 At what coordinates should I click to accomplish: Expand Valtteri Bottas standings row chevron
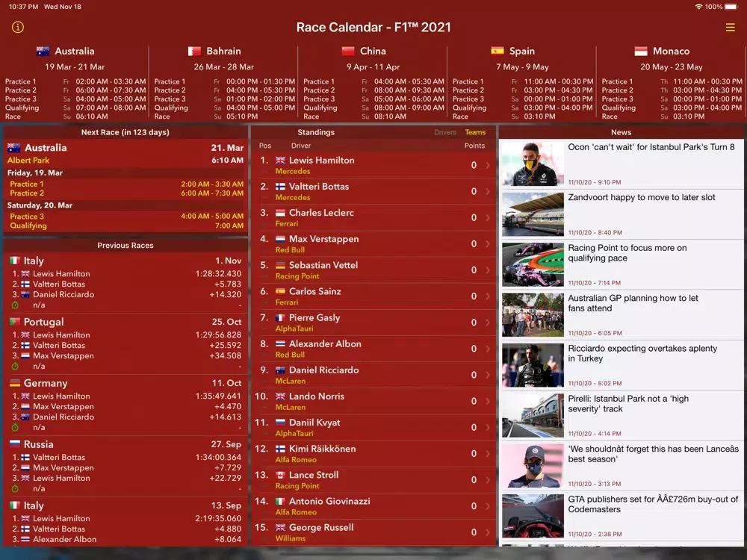(x=488, y=191)
